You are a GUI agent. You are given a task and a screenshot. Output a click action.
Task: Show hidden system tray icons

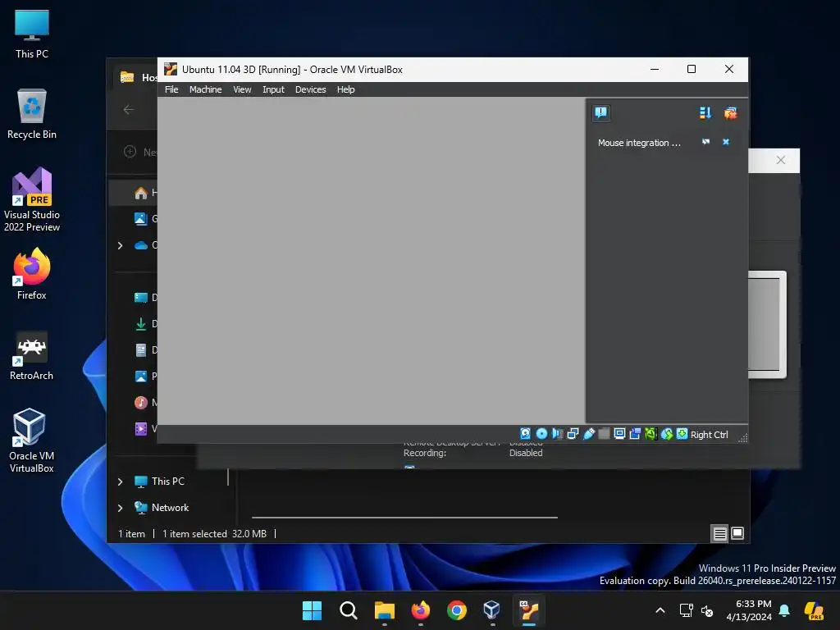tap(660, 610)
